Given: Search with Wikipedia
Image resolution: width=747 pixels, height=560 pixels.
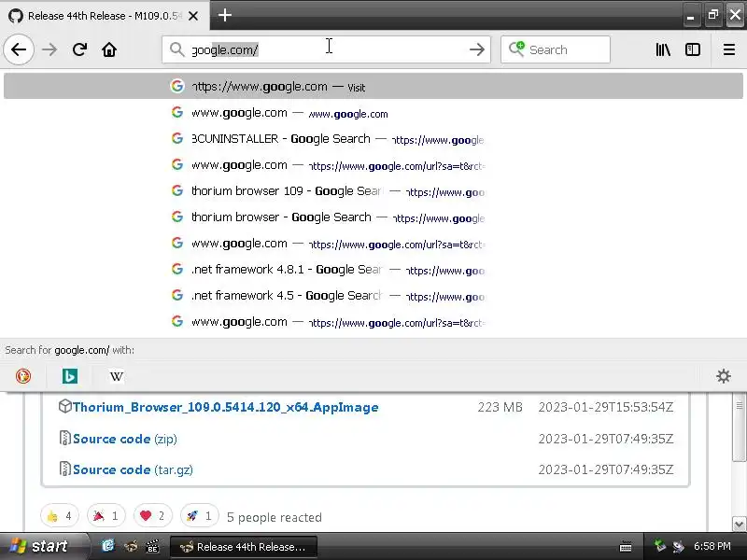Looking at the screenshot, I should click(x=116, y=376).
